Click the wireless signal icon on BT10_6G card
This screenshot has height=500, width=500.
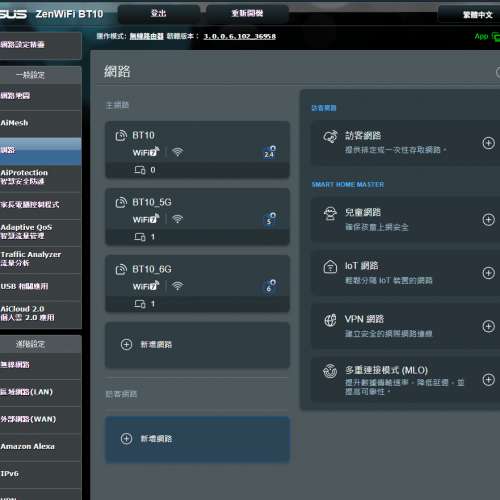[178, 286]
